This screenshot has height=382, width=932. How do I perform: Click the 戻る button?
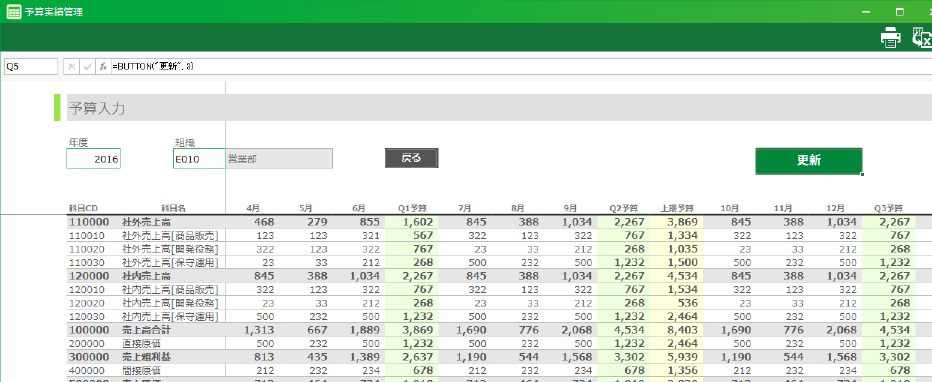pos(411,158)
